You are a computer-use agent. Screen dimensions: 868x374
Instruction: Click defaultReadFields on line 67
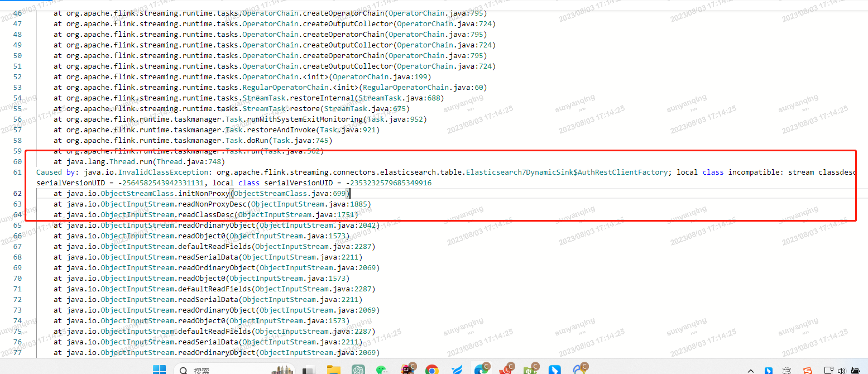pos(214,247)
